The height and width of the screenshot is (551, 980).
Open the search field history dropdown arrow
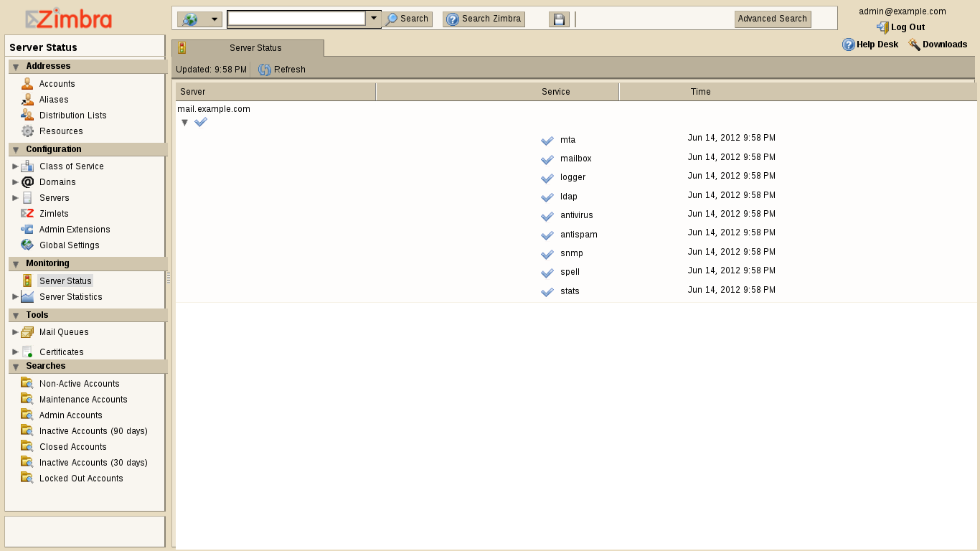pyautogui.click(x=374, y=18)
